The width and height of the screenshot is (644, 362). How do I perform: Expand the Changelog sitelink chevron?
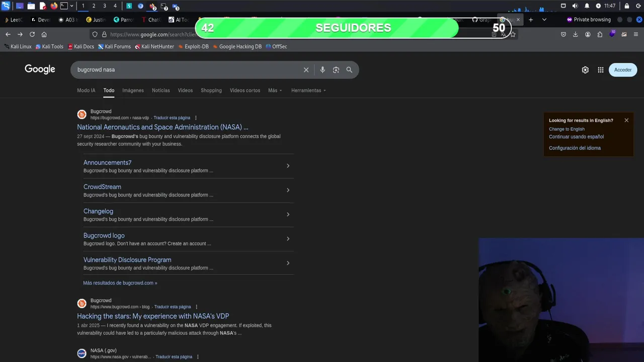click(288, 214)
